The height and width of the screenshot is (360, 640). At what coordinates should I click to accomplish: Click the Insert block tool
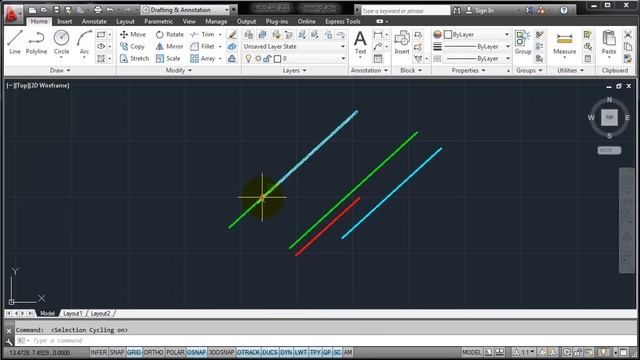(402, 42)
